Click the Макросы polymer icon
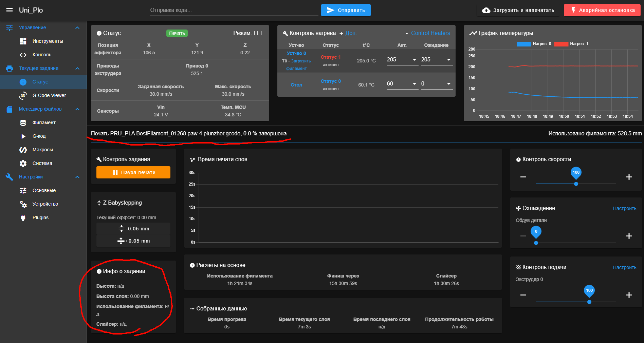 pyautogui.click(x=23, y=150)
